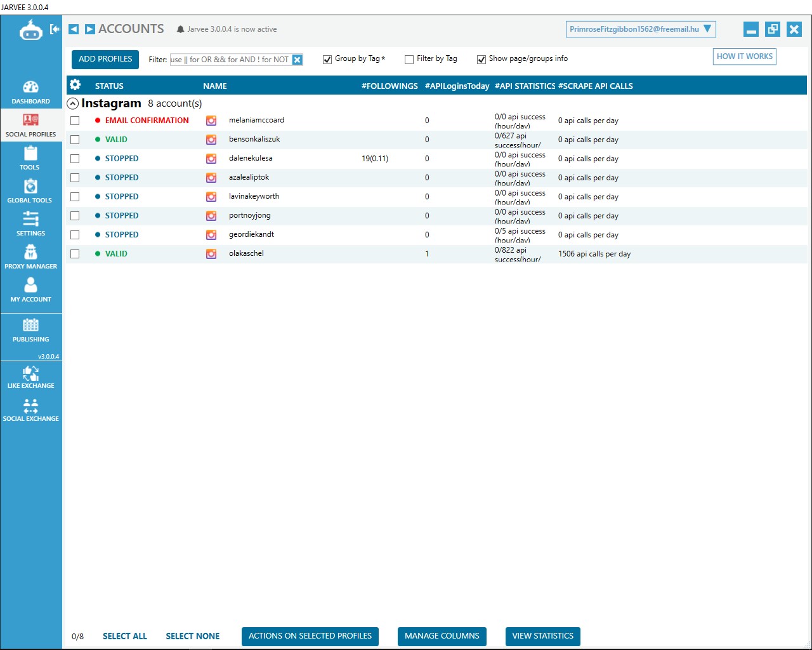Click Instagram icon for dalenekulesa
This screenshot has height=650, width=812.
pyautogui.click(x=211, y=159)
